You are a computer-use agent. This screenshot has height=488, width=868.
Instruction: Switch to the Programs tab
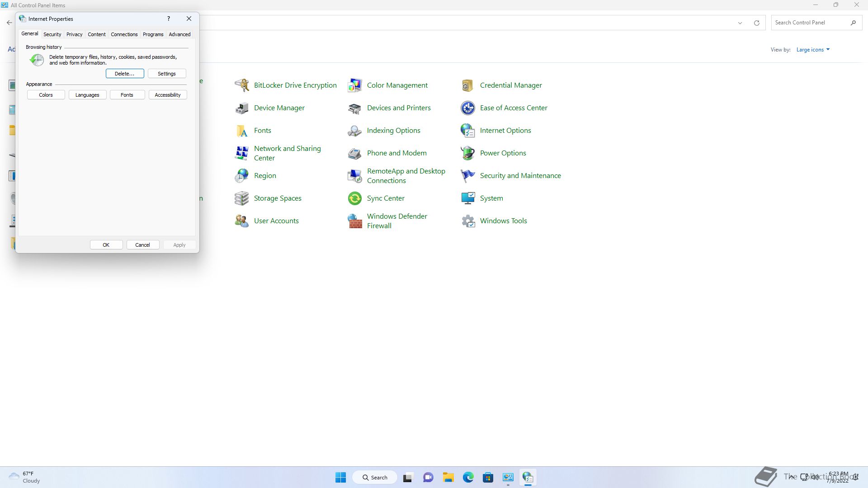click(153, 34)
